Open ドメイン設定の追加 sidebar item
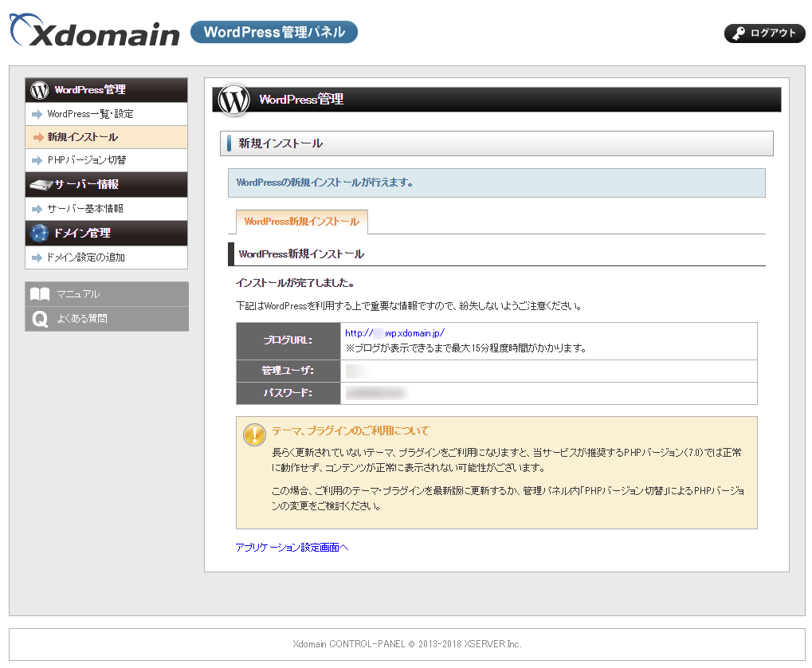This screenshot has width=812, height=668. [x=85, y=257]
